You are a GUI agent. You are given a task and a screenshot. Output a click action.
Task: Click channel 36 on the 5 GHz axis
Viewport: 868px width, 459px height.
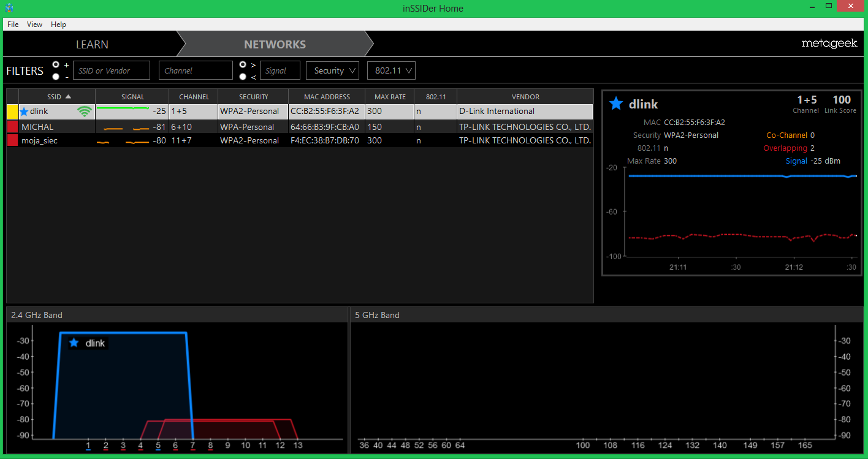tap(364, 446)
